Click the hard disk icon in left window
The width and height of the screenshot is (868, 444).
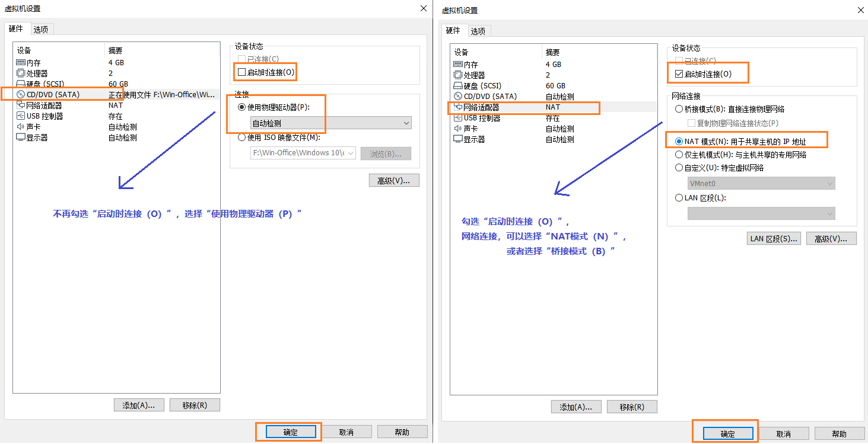coord(21,84)
